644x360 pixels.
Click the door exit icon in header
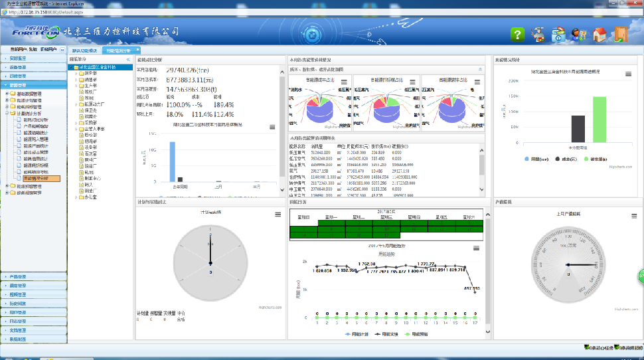(x=620, y=35)
